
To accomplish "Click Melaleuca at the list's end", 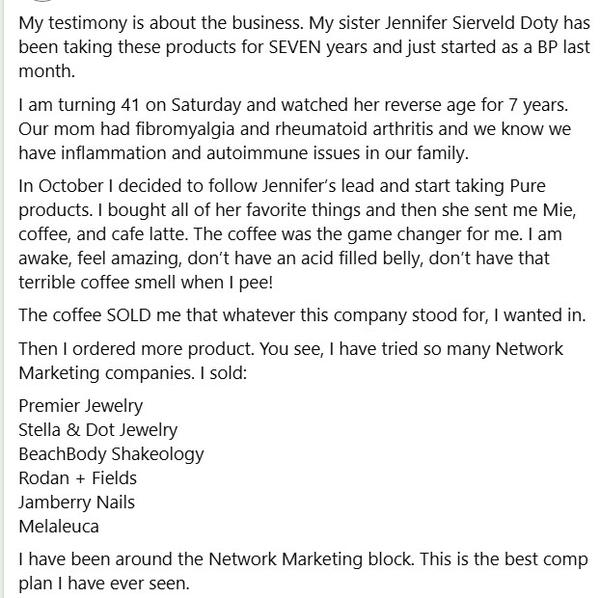I will [58, 526].
